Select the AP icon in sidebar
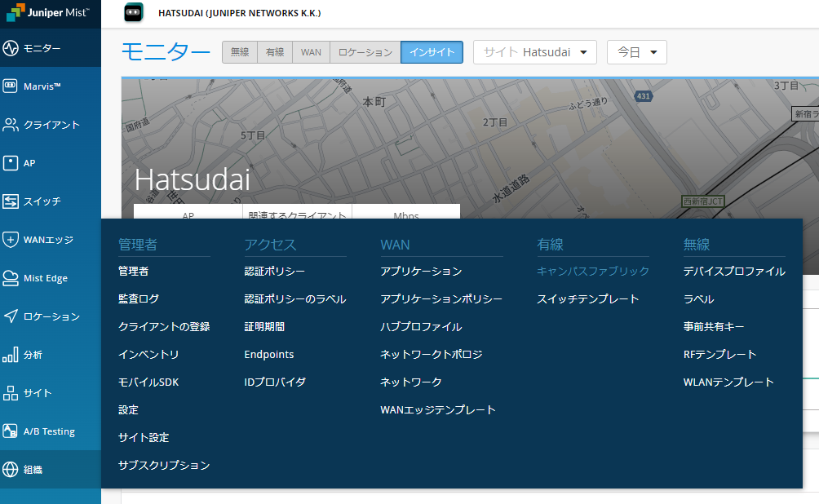This screenshot has height=504, width=819. point(11,163)
